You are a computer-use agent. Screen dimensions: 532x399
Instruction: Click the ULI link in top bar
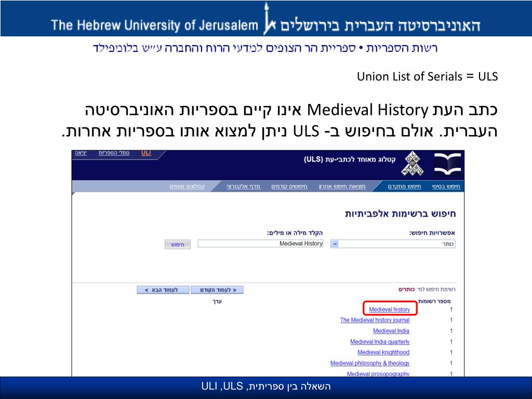(146, 153)
